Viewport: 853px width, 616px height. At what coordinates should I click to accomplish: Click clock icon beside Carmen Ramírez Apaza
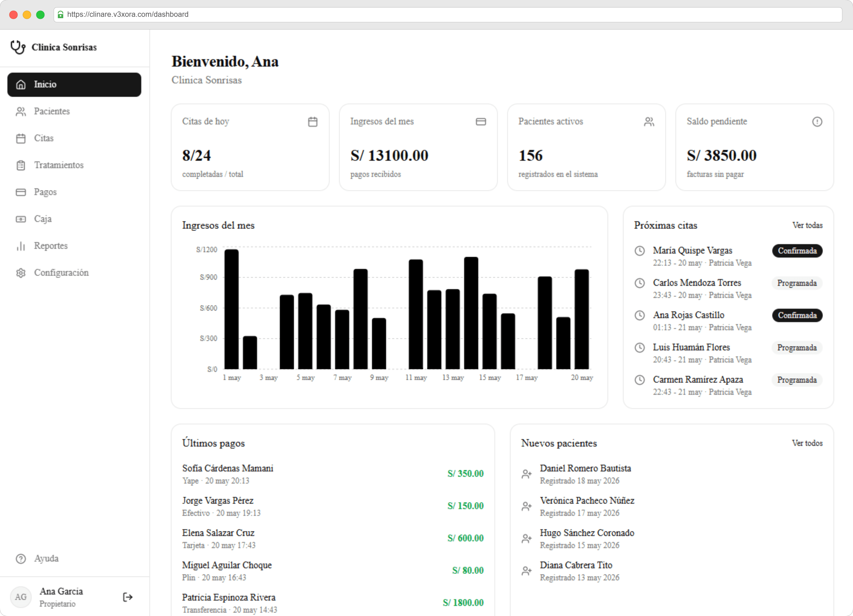pyautogui.click(x=640, y=380)
